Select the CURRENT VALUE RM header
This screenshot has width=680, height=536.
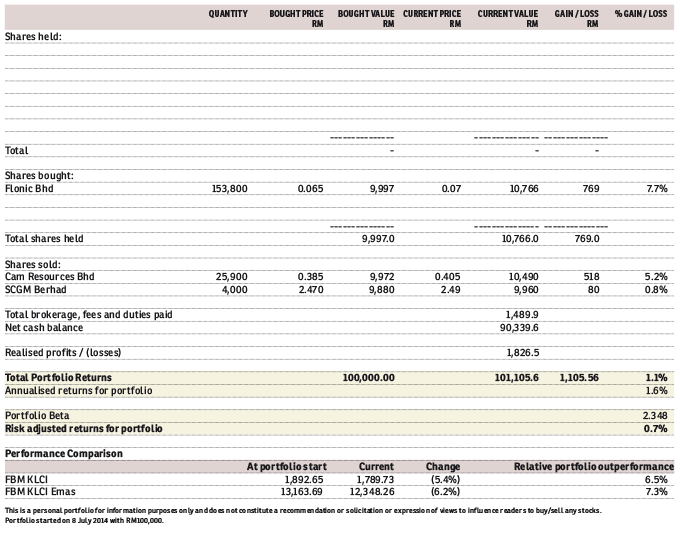(508, 17)
